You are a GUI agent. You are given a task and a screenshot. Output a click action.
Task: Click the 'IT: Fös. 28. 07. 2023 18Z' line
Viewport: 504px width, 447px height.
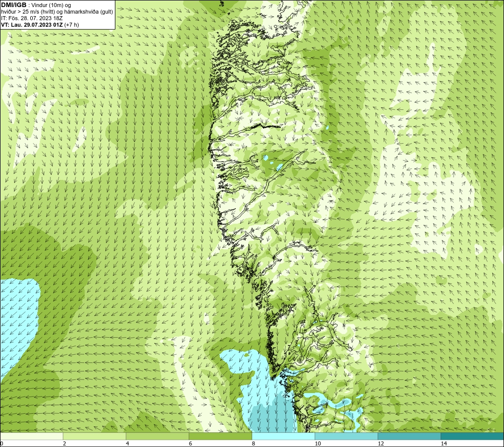click(32, 18)
